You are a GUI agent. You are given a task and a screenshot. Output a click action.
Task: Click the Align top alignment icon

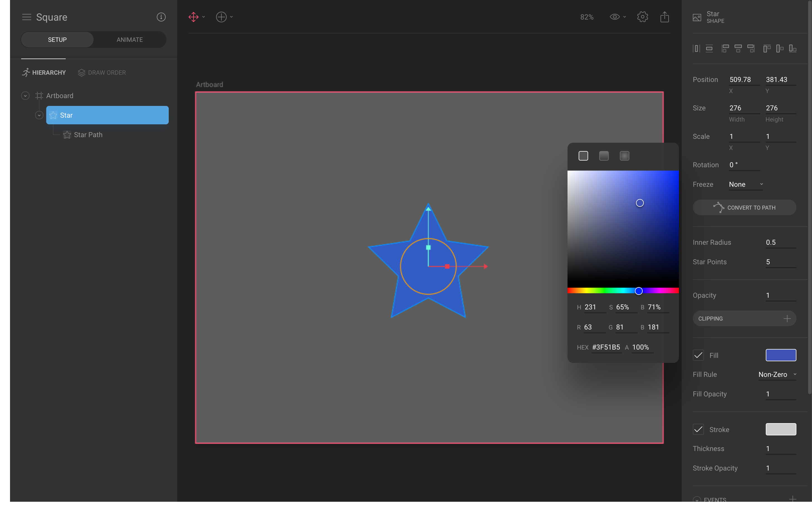click(767, 49)
